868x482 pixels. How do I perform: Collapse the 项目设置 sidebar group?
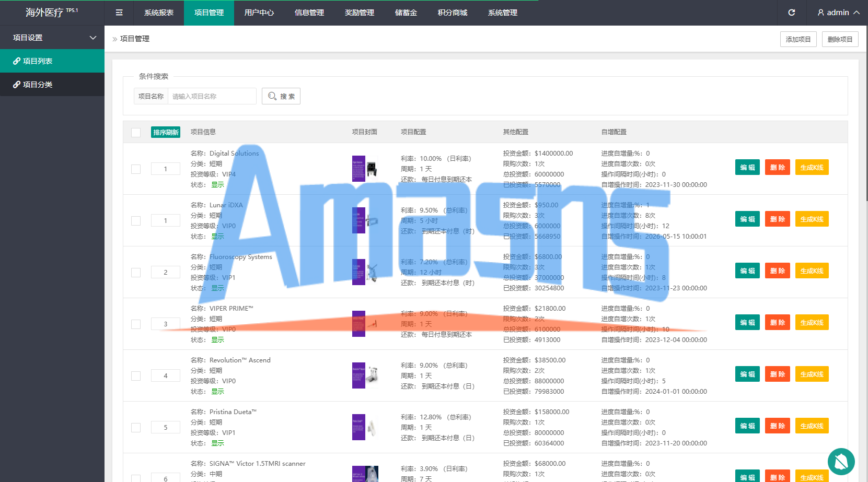click(52, 38)
